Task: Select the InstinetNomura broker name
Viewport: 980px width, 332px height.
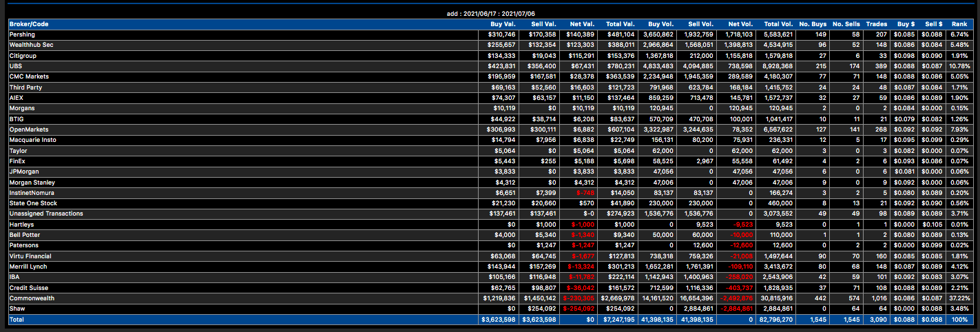Action: [32, 193]
